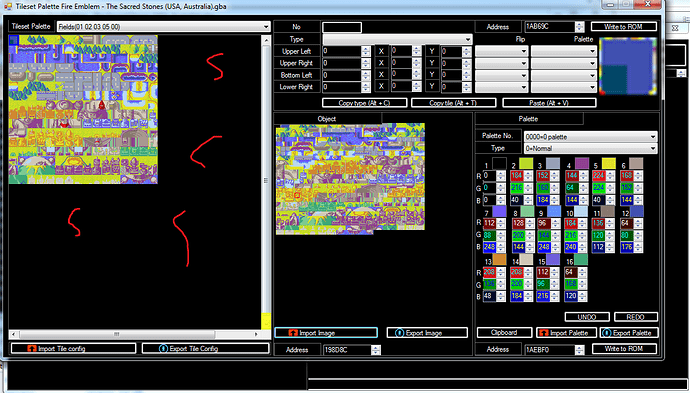
Task: Select the orange color swatch number 13
Action: tap(499, 260)
